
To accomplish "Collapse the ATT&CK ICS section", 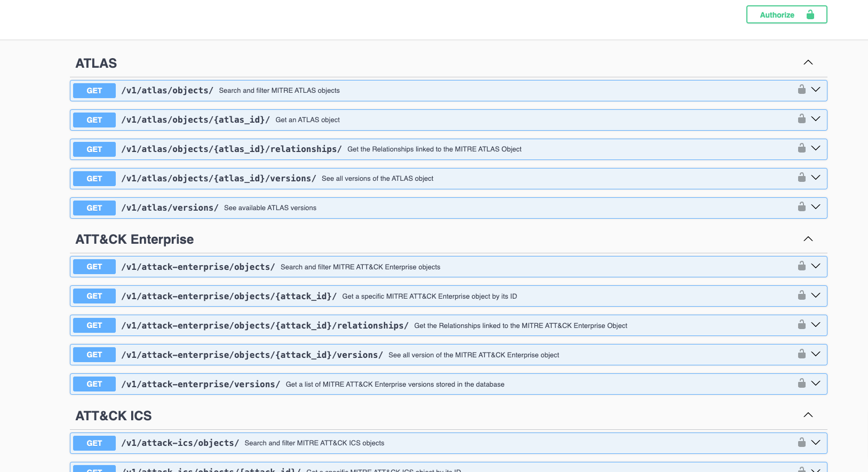I will pyautogui.click(x=808, y=415).
